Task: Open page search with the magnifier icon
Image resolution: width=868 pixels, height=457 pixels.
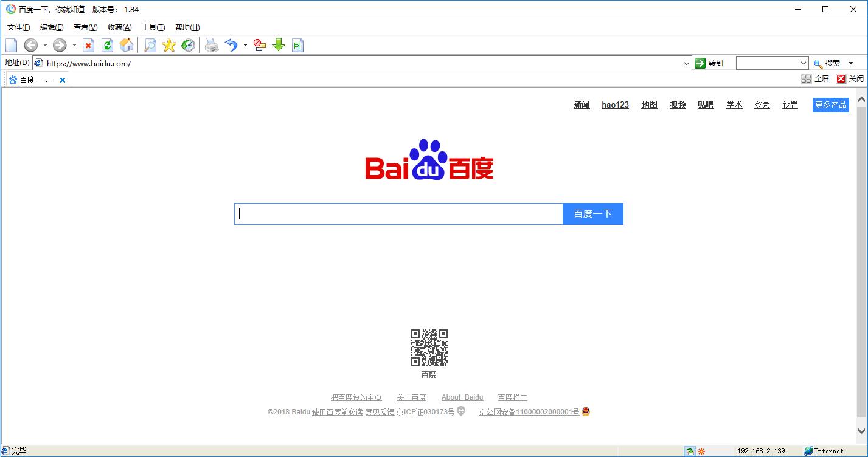Action: pyautogui.click(x=150, y=44)
